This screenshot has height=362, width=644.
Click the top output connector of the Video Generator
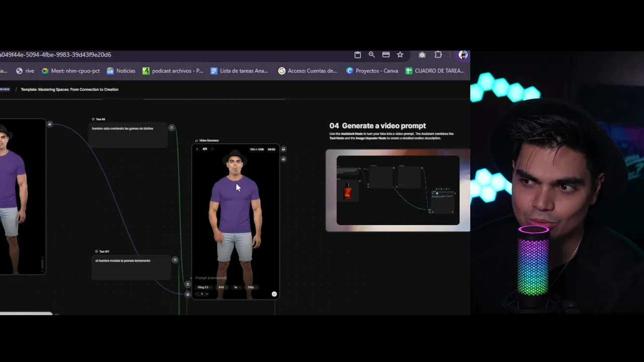coord(283,149)
